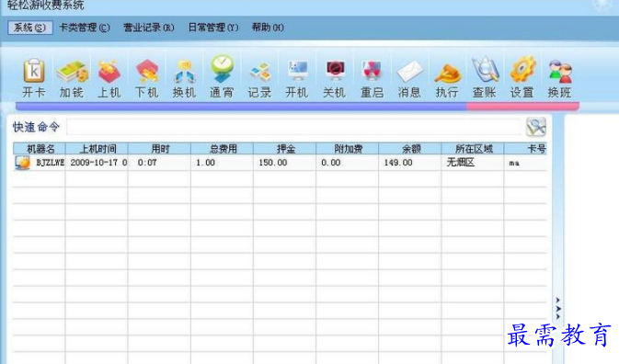Screen dimensions: 619x364
Task: Open the 查账 audit accounts icon
Action: pos(485,70)
